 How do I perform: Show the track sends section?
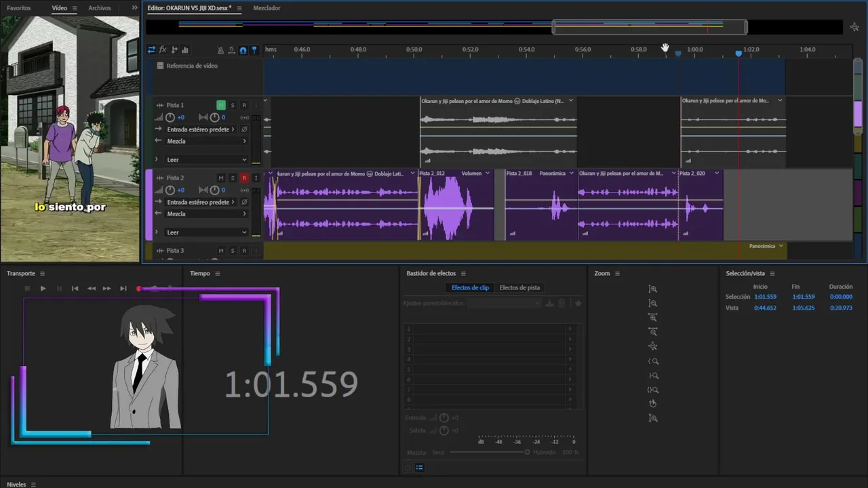point(174,49)
